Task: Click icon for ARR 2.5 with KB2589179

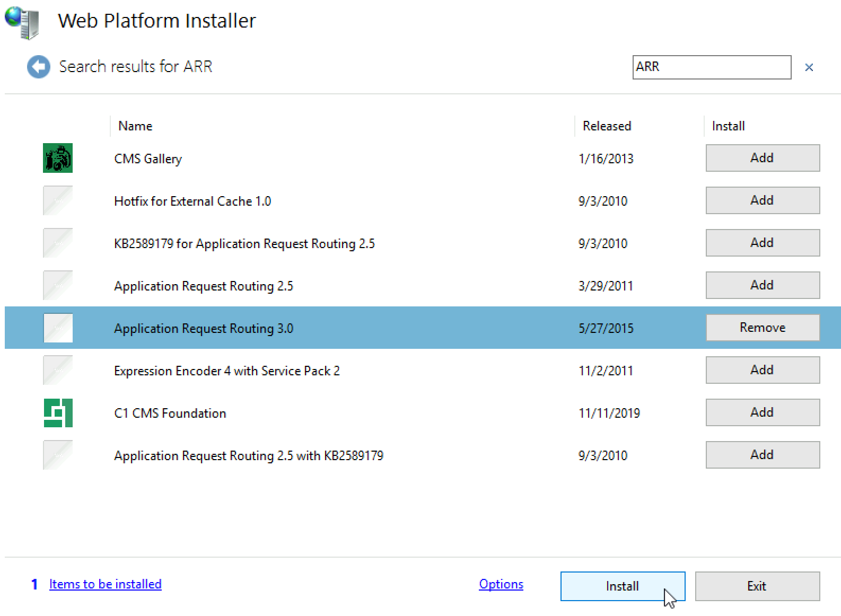Action: (x=58, y=455)
